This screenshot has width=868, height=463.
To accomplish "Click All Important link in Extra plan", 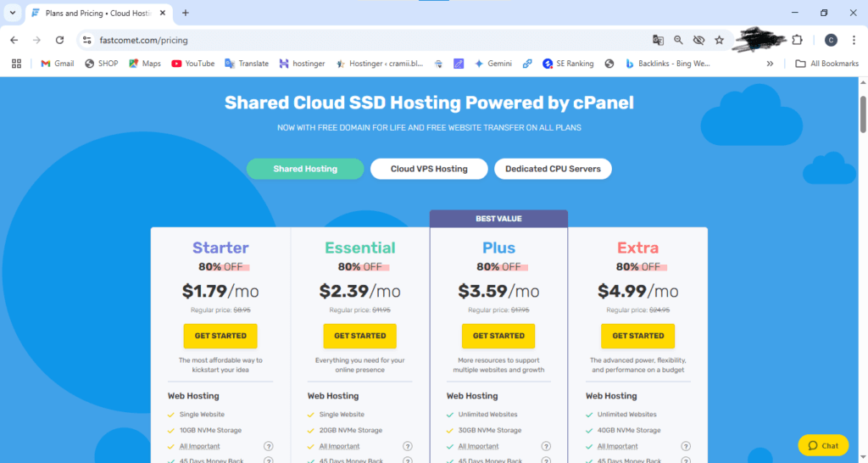I will (x=617, y=446).
